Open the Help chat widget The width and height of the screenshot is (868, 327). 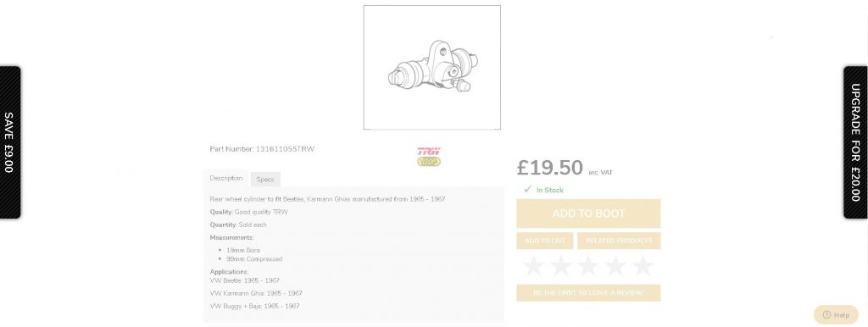836,315
